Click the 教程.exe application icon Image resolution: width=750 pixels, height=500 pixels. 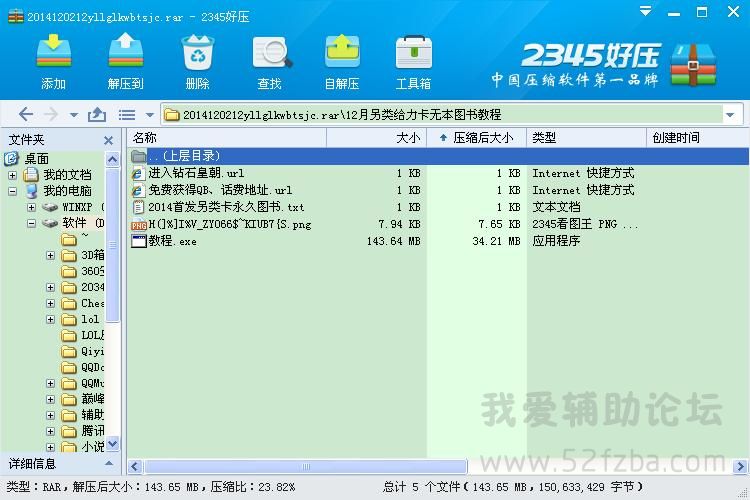coord(138,241)
